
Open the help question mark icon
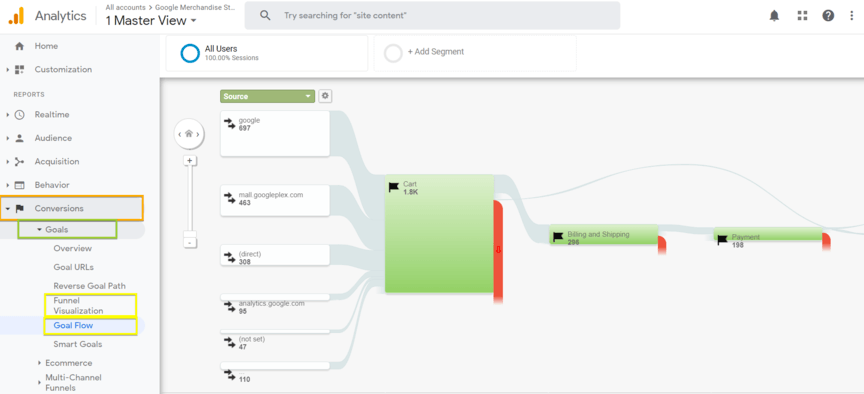pos(828,15)
